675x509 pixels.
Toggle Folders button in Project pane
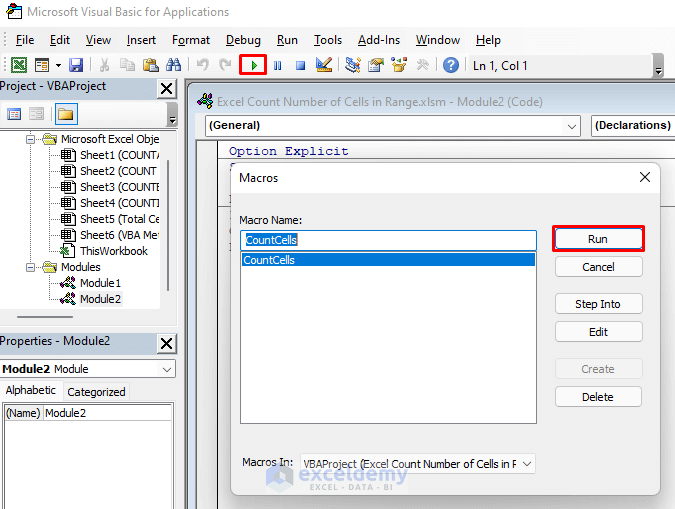(66, 114)
